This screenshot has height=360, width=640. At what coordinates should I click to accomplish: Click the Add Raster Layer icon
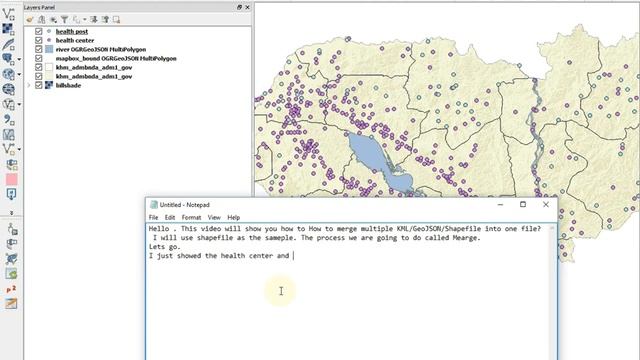point(8,29)
